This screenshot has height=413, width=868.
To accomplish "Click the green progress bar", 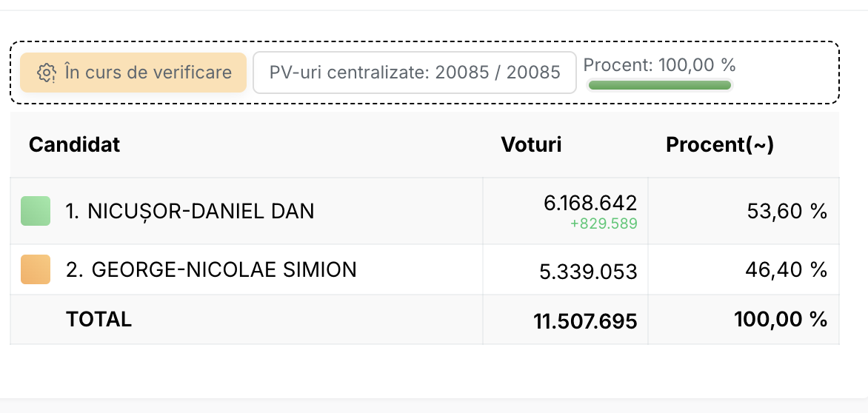I will point(659,85).
